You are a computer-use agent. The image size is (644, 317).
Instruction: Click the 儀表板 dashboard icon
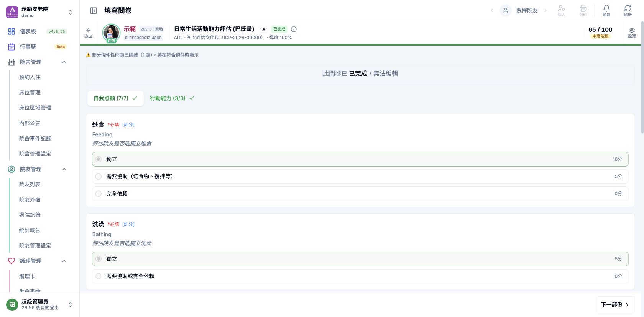coord(11,31)
